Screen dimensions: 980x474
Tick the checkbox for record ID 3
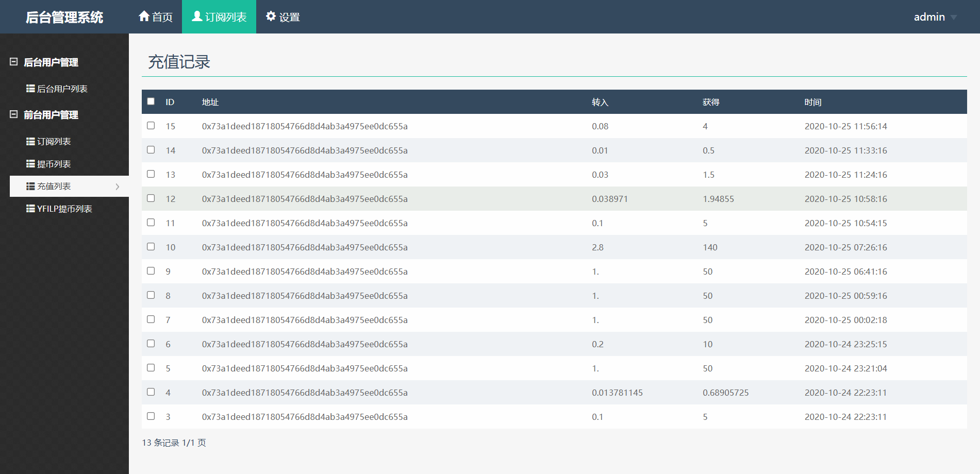151,416
